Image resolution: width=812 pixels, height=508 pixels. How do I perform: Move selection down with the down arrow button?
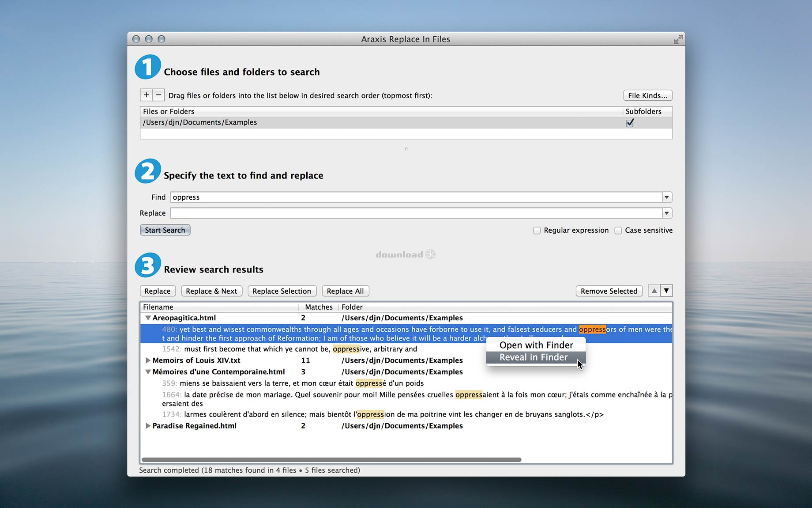pos(666,291)
